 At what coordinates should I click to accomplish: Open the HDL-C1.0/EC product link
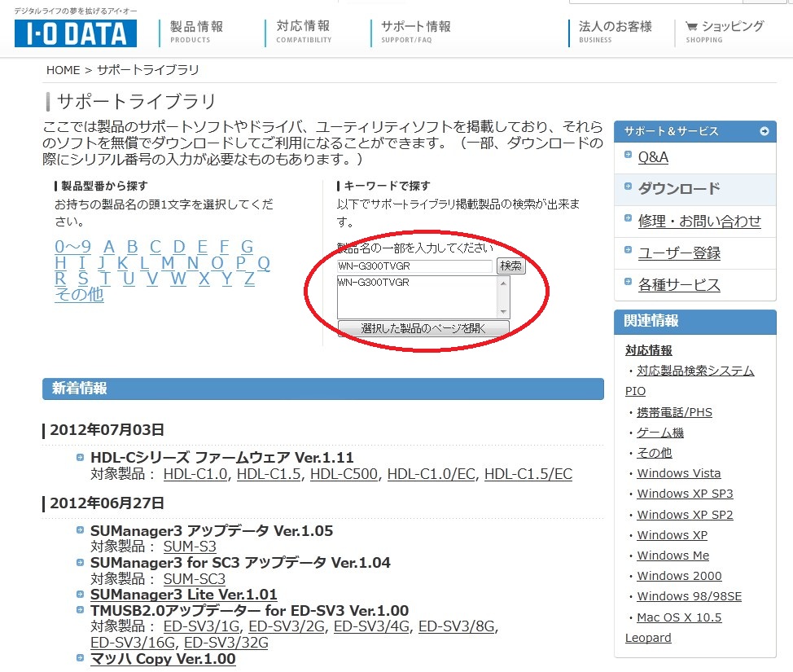click(x=432, y=474)
